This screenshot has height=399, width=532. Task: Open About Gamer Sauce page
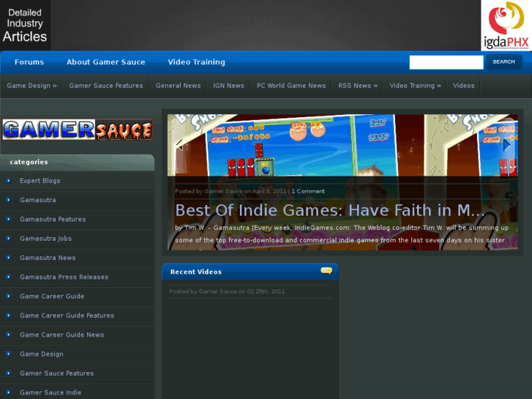pos(106,61)
